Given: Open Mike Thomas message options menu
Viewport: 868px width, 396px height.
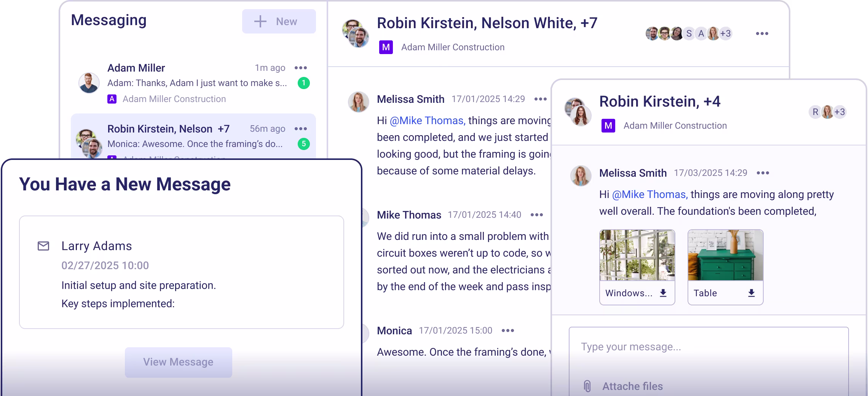Looking at the screenshot, I should point(537,215).
